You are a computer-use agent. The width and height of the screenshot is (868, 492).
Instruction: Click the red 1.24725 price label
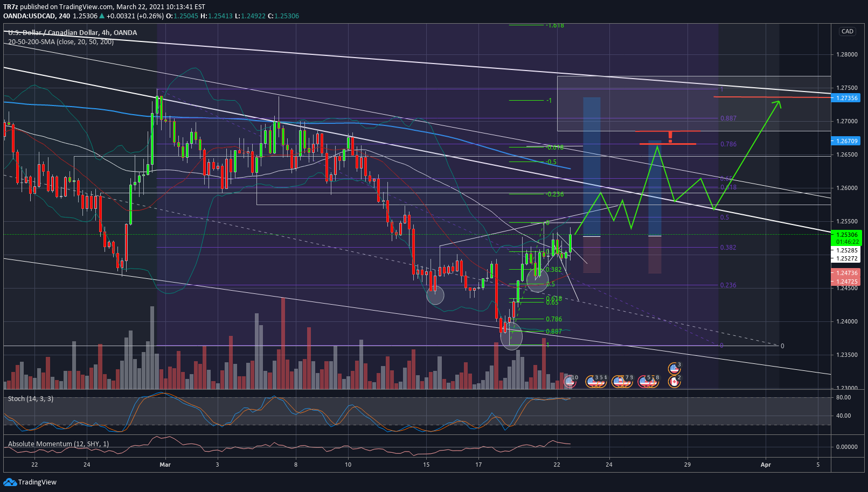[847, 282]
